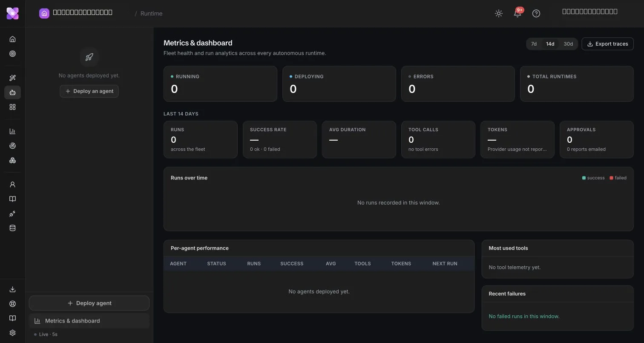
Task: Click the Export traces button
Action: [x=607, y=44]
